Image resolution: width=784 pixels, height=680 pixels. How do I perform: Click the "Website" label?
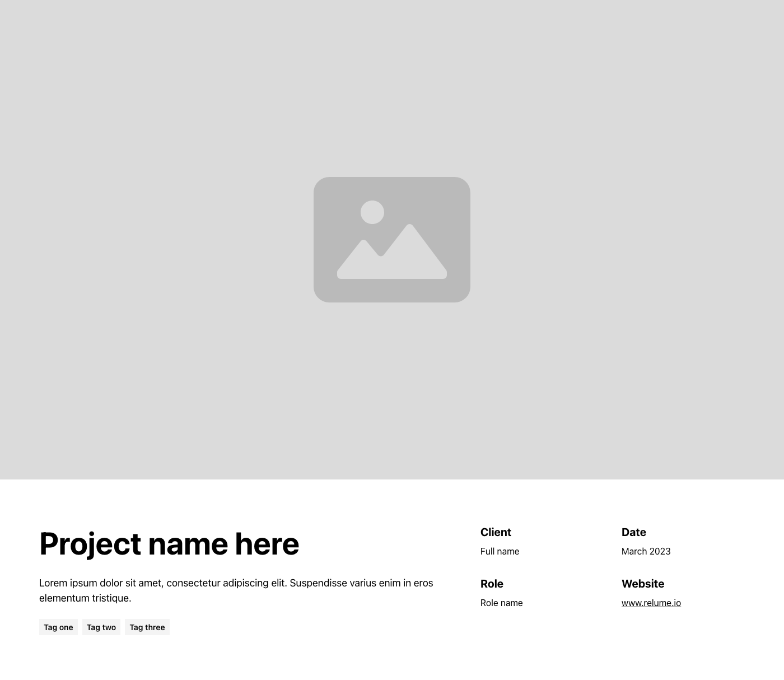pos(643,584)
